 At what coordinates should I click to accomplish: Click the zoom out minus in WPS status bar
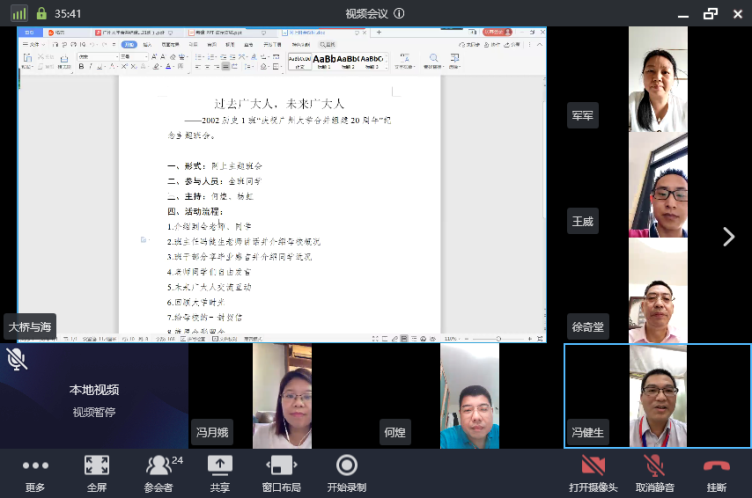467,339
